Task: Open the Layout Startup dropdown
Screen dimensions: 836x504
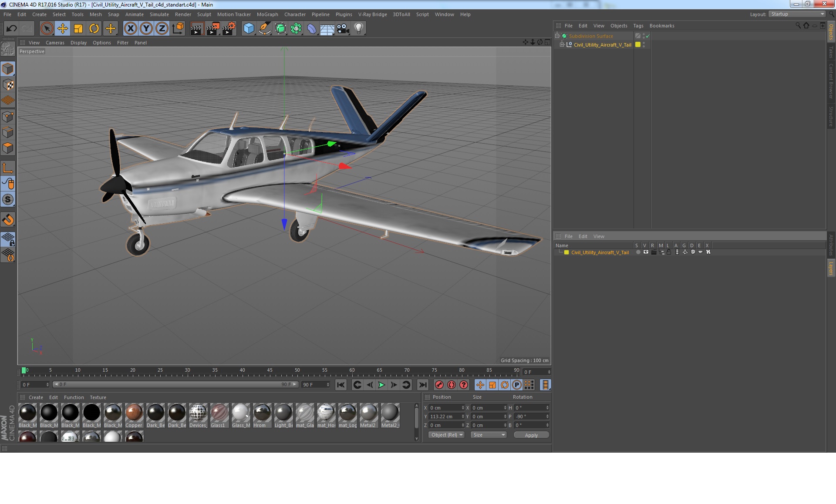Action: click(x=797, y=14)
